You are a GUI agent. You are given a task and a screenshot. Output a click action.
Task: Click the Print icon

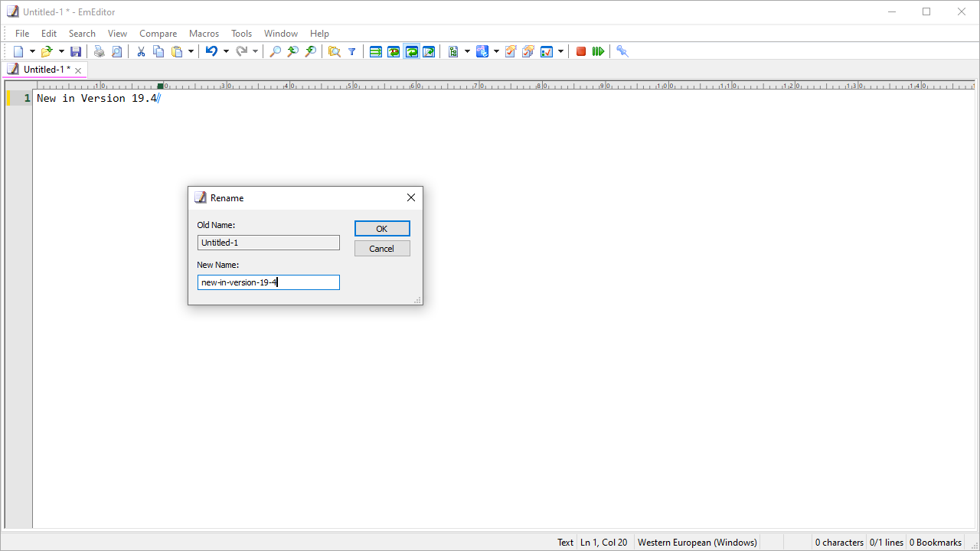[x=99, y=51]
